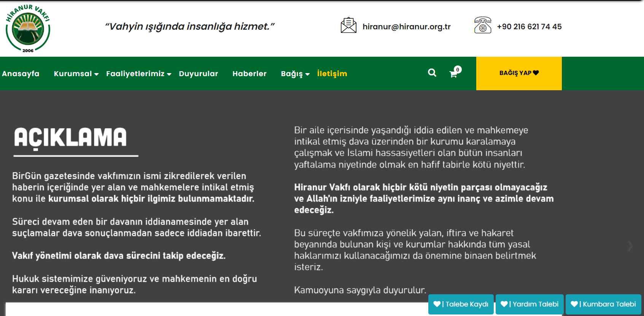
Task: Click heart icon on Talebe Kaydı
Action: click(437, 304)
